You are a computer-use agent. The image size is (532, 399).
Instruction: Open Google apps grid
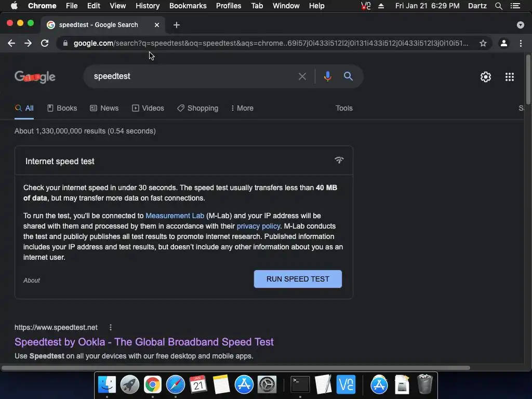509,77
